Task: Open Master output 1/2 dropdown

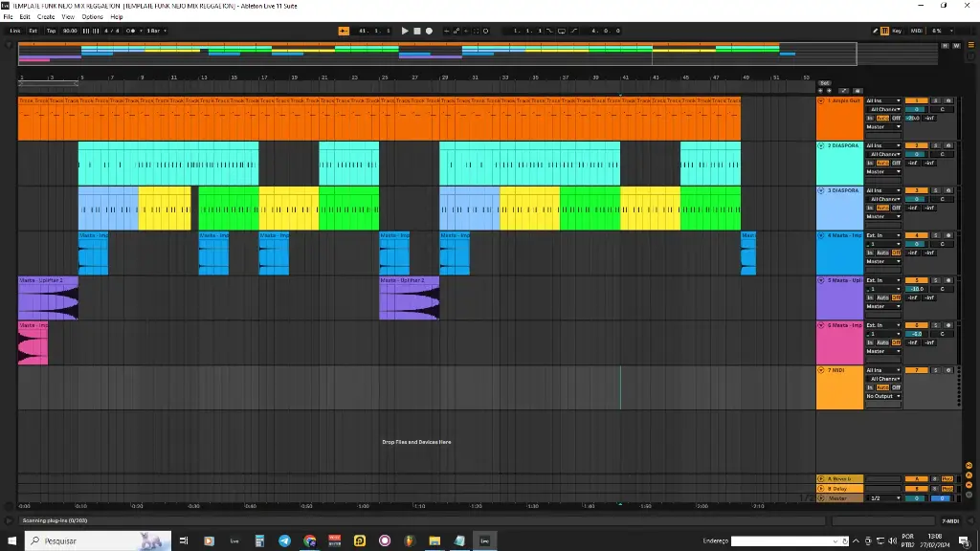Action: point(885,498)
